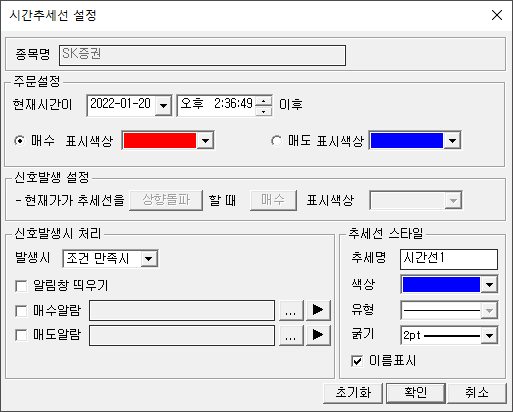This screenshot has width=513, height=412.
Task: Browse for 매수알람 sound file
Action: [291, 310]
